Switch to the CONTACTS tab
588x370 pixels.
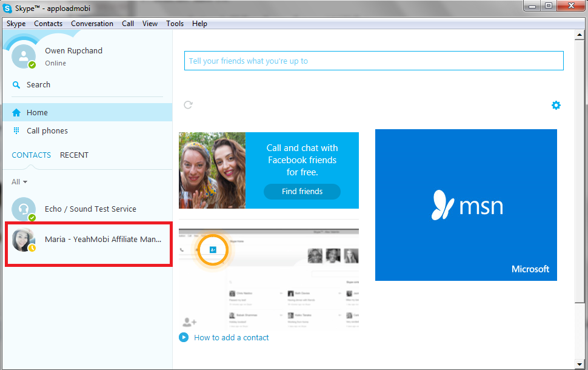pyautogui.click(x=31, y=155)
